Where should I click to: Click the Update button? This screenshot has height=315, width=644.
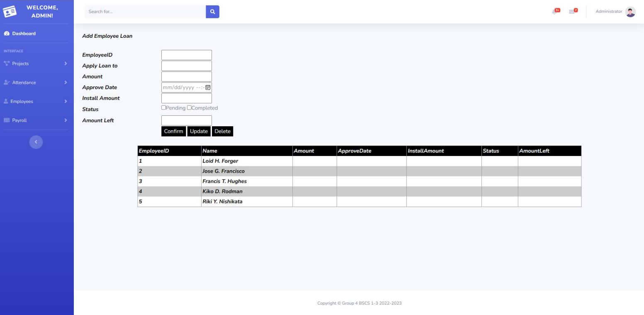click(x=199, y=131)
